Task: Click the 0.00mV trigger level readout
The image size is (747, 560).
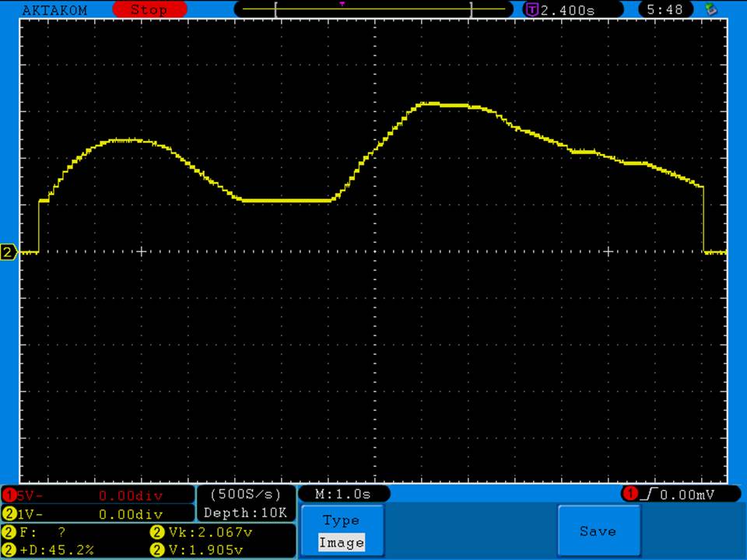Action: 687,495
